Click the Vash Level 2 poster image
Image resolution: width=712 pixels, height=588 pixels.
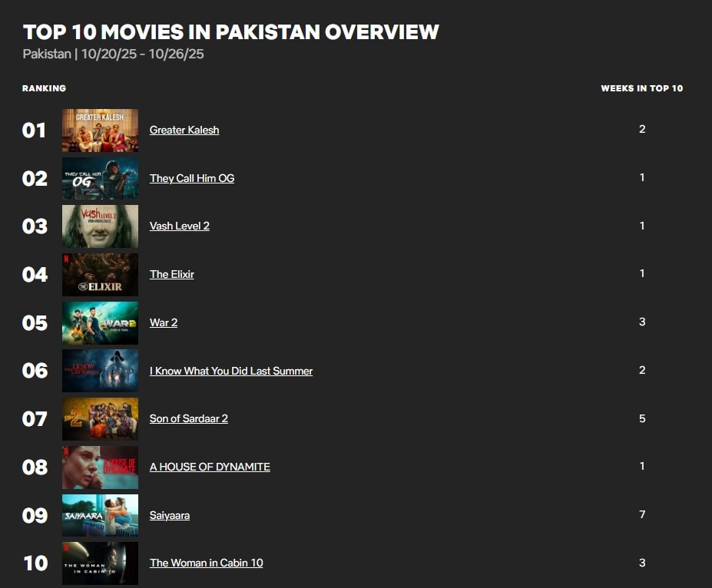point(100,226)
